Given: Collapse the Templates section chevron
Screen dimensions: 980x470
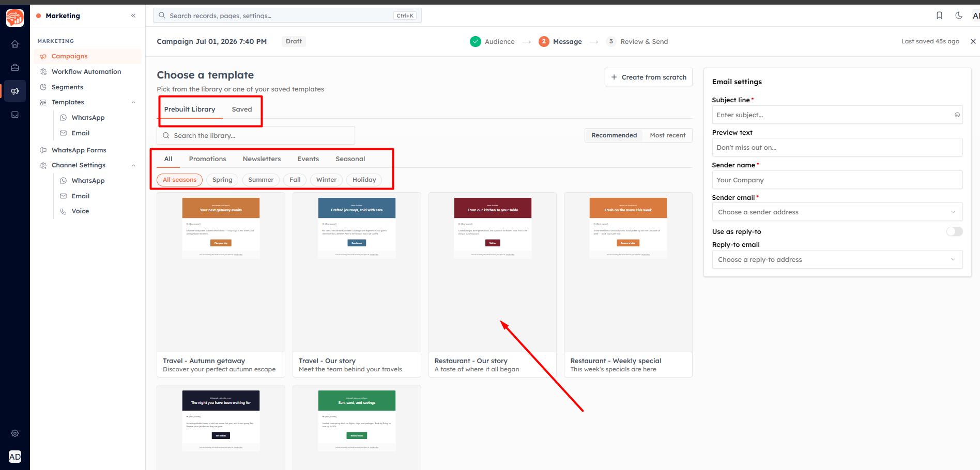Looking at the screenshot, I should coord(133,102).
